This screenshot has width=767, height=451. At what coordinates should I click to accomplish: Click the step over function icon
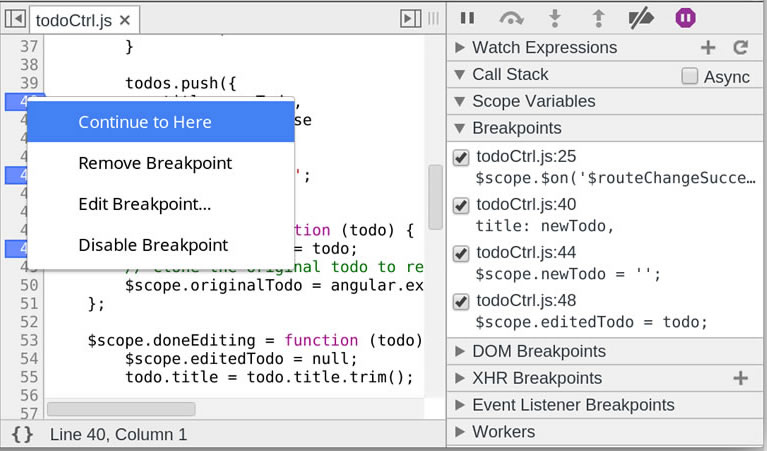[512, 18]
